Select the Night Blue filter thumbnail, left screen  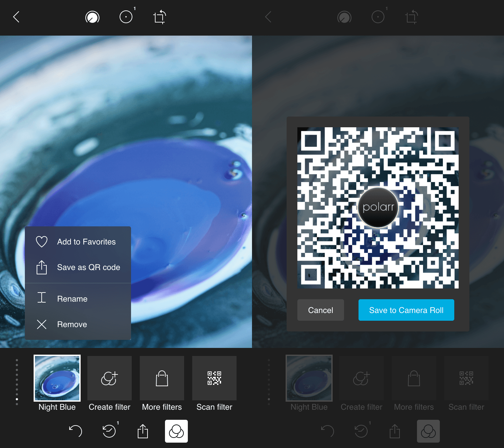coord(57,378)
